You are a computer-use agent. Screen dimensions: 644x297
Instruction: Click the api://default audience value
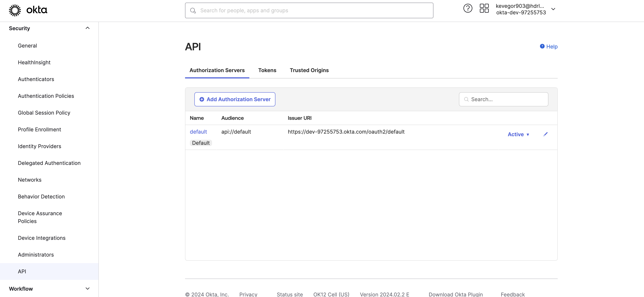coord(236,132)
